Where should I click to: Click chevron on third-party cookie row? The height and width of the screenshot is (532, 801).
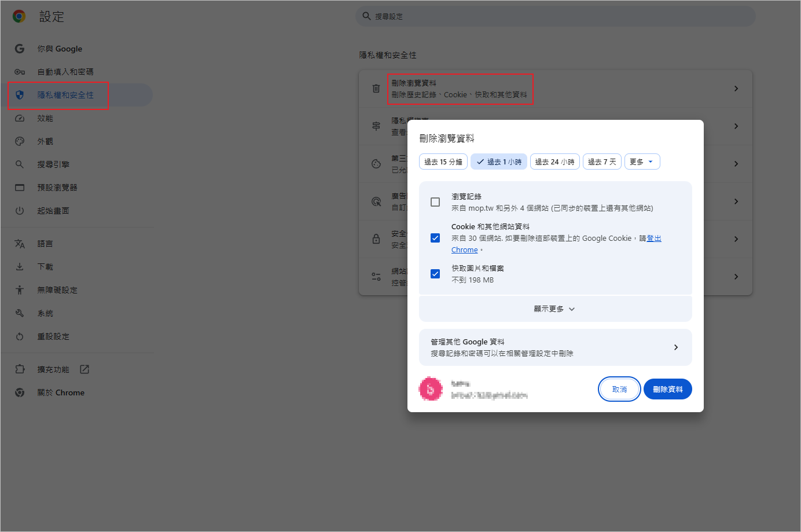[x=736, y=164]
